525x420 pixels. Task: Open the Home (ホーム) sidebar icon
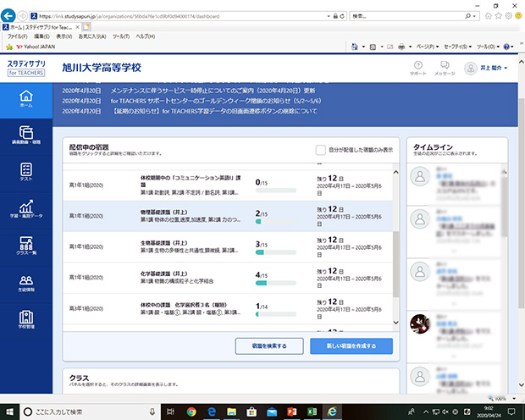(x=26, y=97)
